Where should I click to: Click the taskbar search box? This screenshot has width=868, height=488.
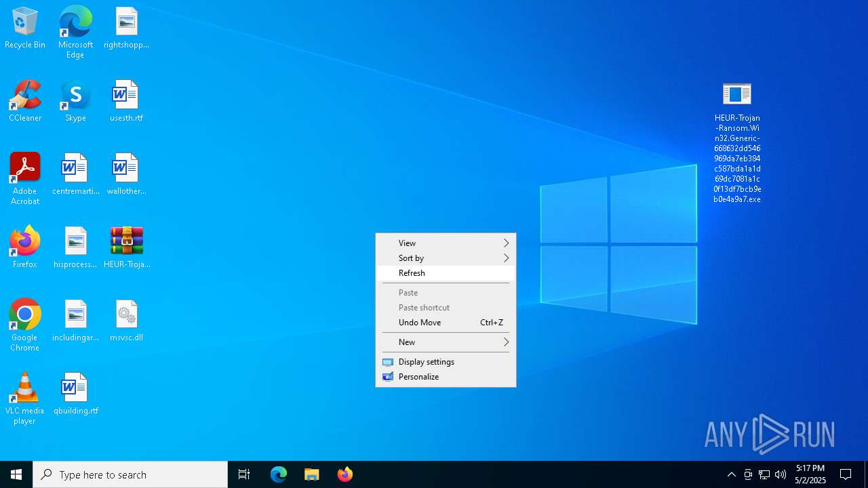[130, 474]
